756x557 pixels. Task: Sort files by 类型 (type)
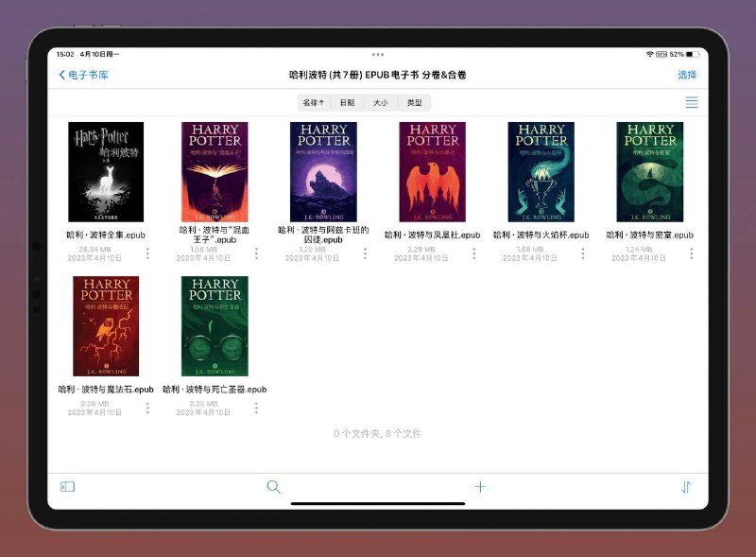point(414,102)
